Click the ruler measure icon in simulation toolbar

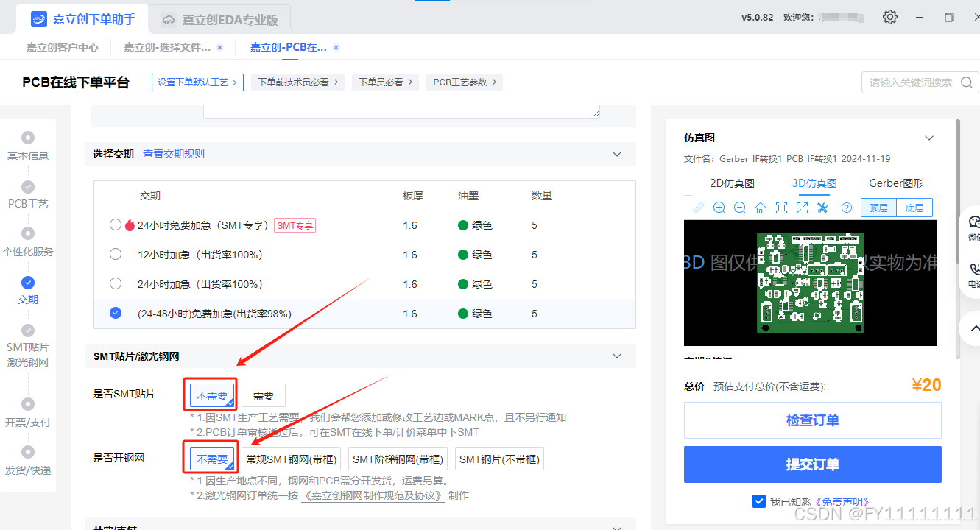pos(698,208)
